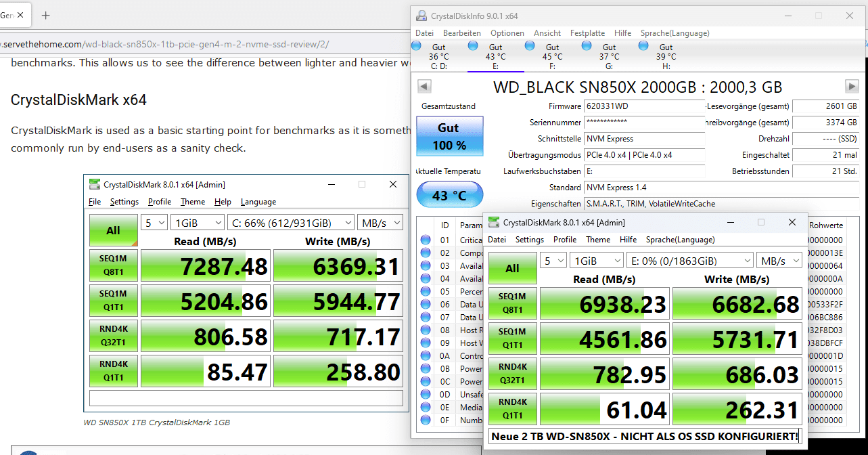Click the left arrow for previous disk
Screen dimensions: 868x455
click(x=424, y=87)
